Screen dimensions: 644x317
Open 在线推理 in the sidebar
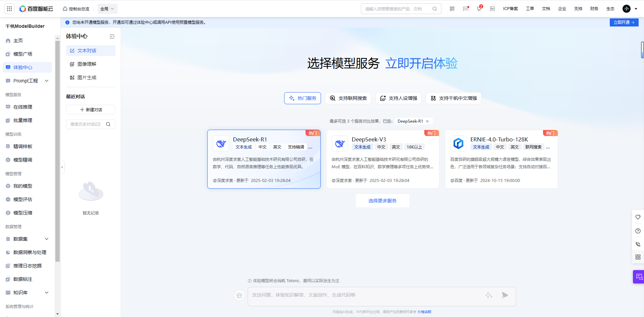tap(27, 107)
